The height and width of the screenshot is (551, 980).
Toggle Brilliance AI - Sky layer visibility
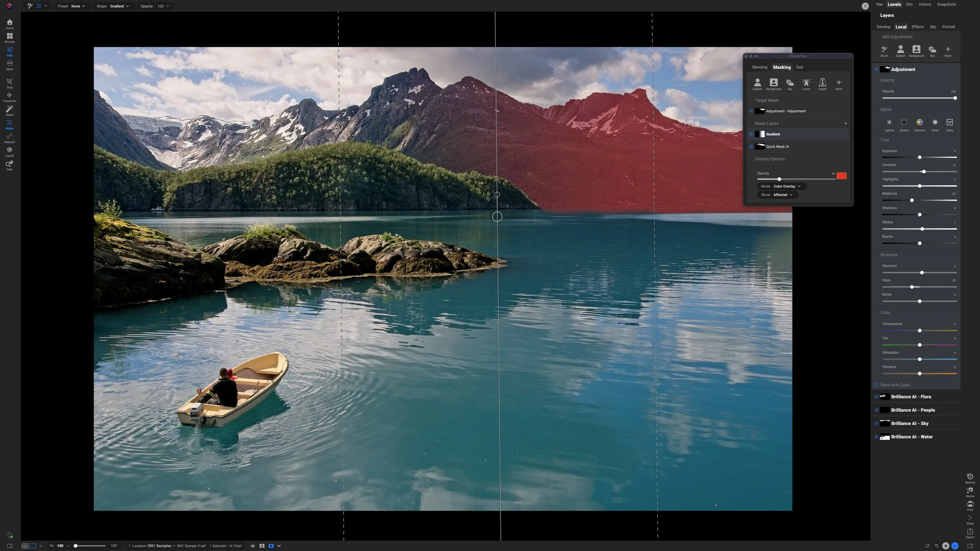point(876,423)
